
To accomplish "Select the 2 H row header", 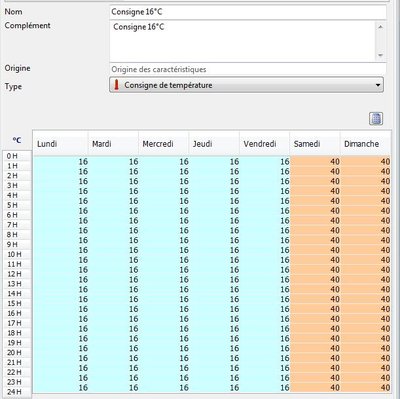I will [17, 176].
